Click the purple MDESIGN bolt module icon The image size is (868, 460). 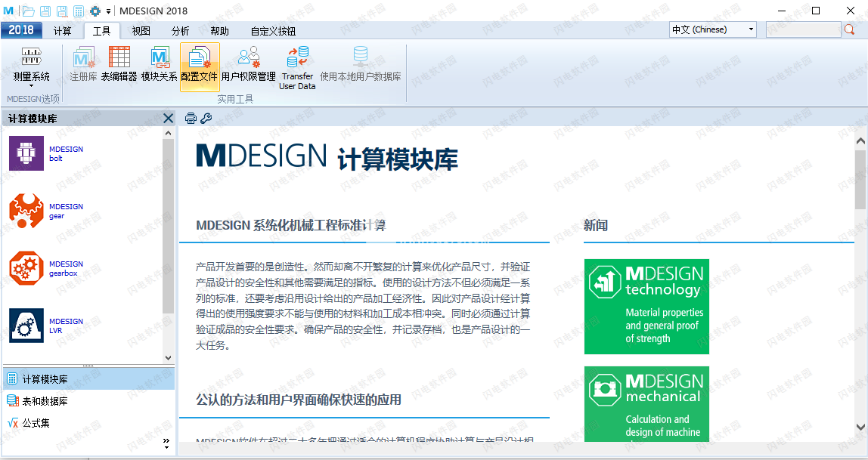coord(26,153)
